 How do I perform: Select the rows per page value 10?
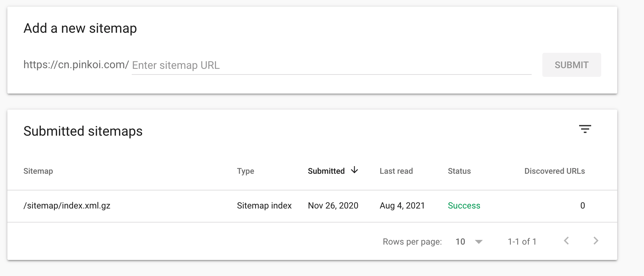click(x=460, y=242)
